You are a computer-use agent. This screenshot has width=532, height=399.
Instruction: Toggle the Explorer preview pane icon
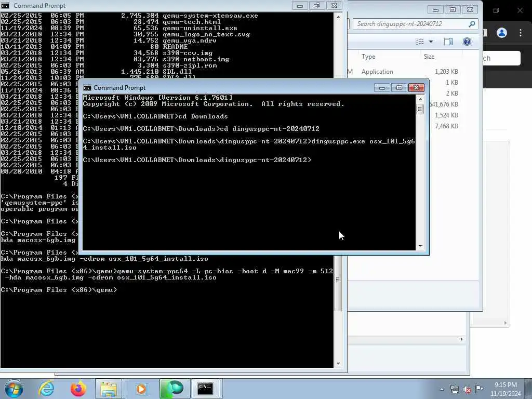(448, 42)
